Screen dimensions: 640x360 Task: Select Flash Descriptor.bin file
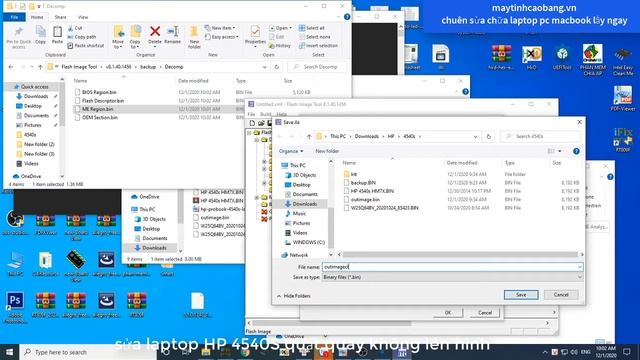tap(103, 101)
